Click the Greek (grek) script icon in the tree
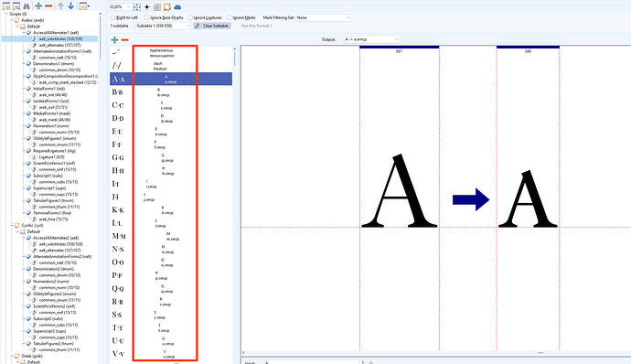631x364 pixels. tap(16, 356)
